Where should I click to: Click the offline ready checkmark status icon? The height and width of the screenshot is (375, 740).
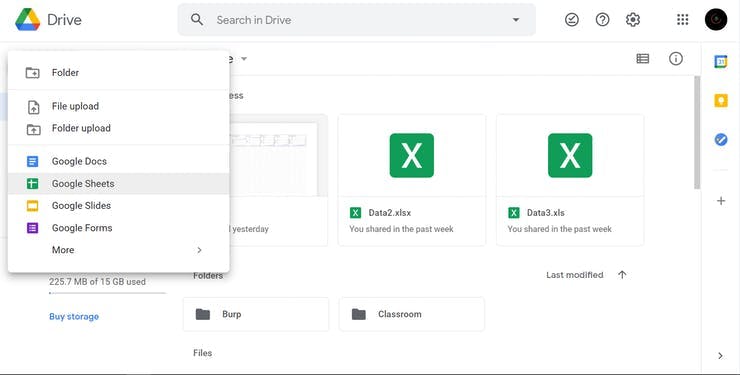tap(572, 20)
